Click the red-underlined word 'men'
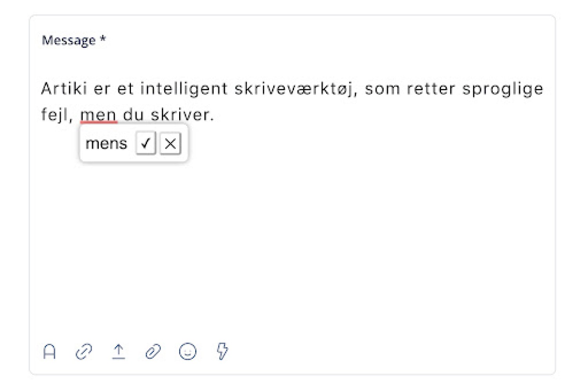This screenshot has width=588, height=392. tap(98, 115)
